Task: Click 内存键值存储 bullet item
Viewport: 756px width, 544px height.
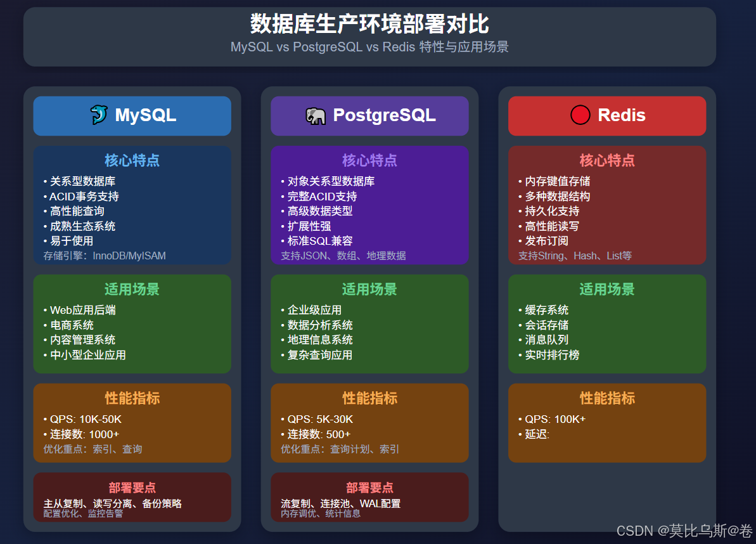Action: [x=554, y=181]
